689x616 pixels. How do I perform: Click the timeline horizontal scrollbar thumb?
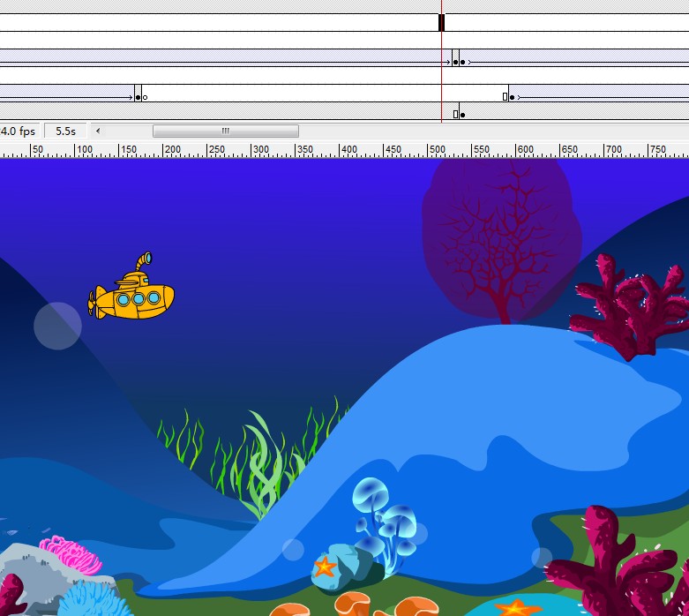[225, 131]
